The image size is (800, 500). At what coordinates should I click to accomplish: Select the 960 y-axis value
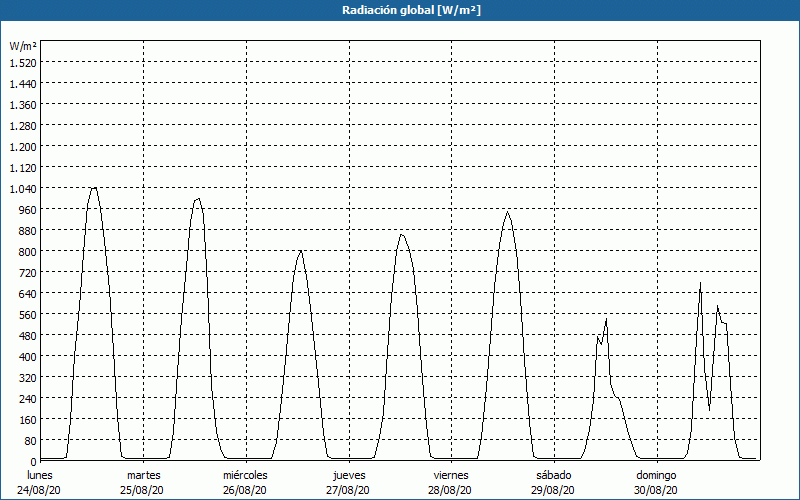(x=28, y=210)
